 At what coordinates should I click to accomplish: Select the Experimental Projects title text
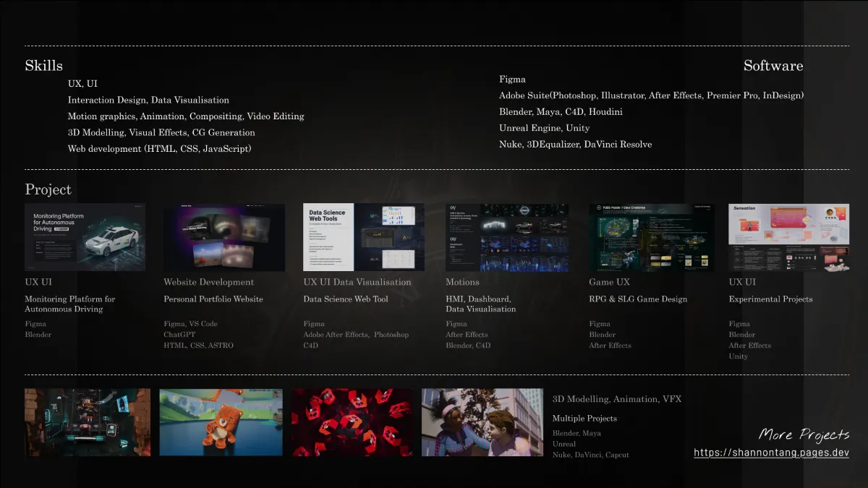(770, 299)
